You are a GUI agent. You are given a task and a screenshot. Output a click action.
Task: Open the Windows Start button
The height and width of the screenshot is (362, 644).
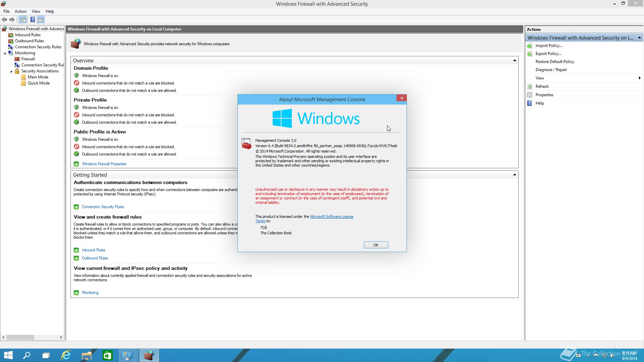(8, 355)
